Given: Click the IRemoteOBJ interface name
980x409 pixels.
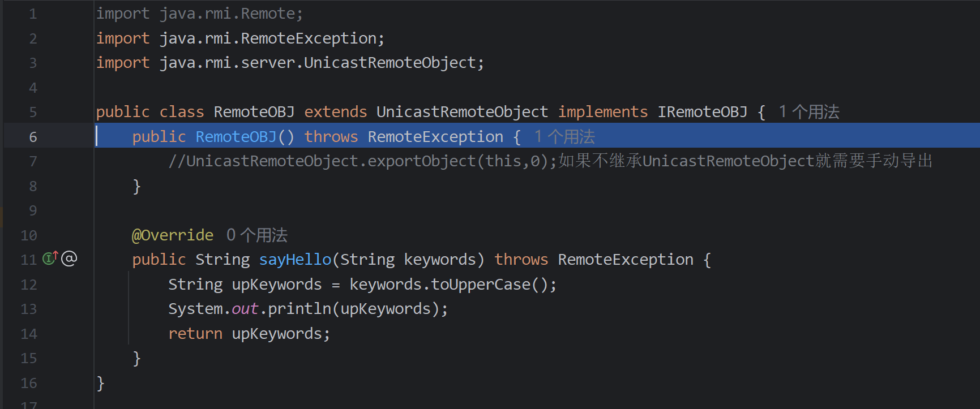Looking at the screenshot, I should pos(702,112).
